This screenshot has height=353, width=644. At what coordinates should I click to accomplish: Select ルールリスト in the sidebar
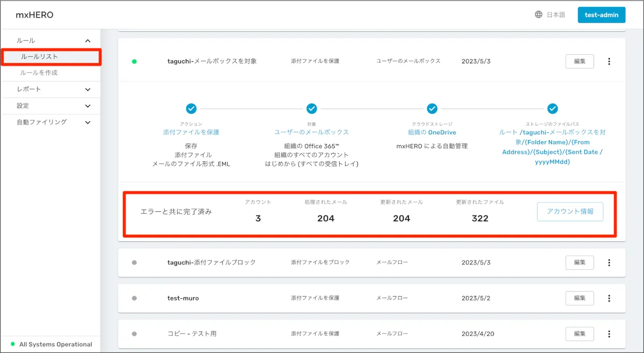[40, 56]
